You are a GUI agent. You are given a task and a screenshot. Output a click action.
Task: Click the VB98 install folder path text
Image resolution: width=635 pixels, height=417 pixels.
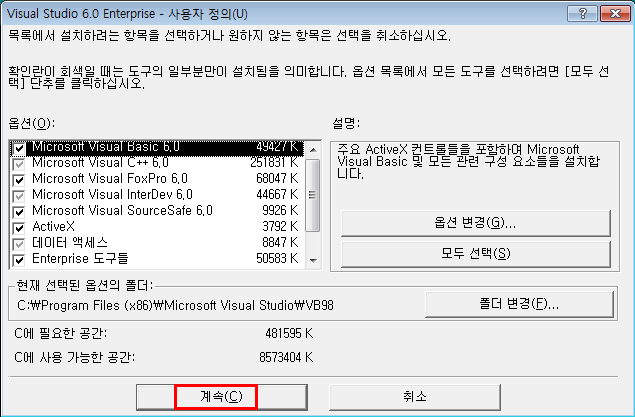[175, 306]
